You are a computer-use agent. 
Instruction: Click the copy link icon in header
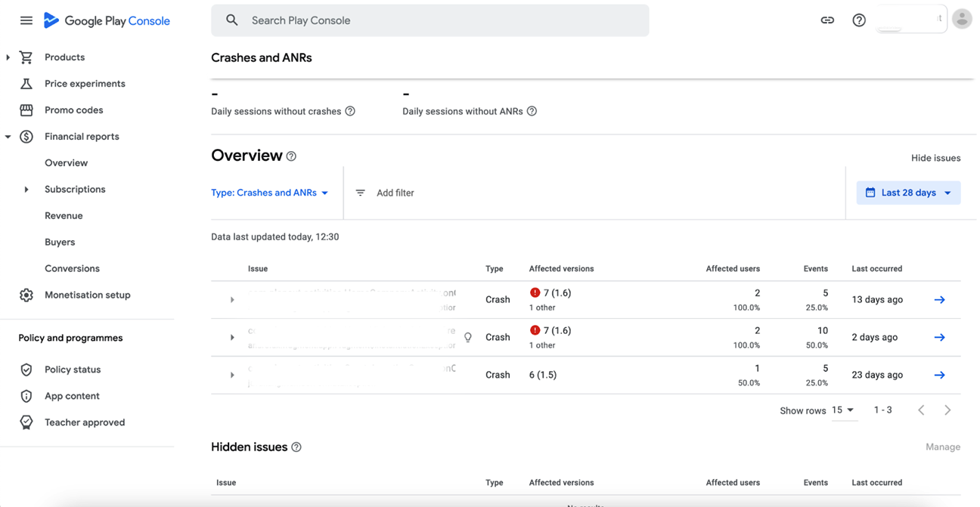pos(827,20)
